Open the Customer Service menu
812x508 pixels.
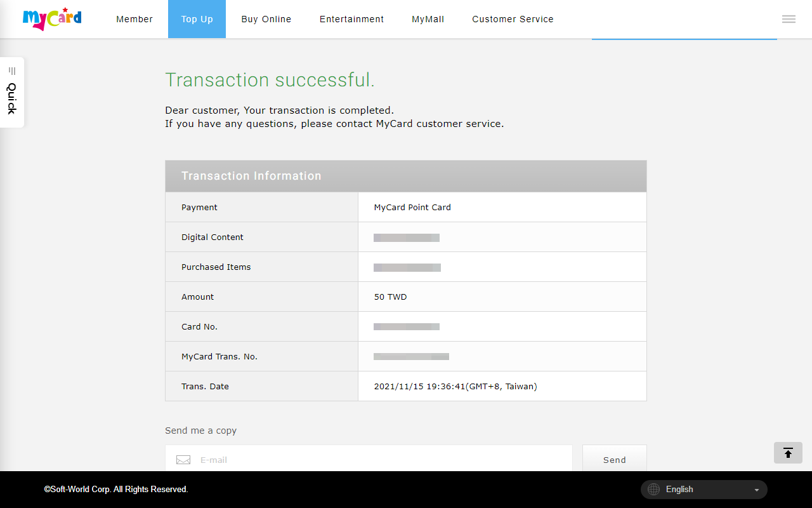click(x=513, y=19)
